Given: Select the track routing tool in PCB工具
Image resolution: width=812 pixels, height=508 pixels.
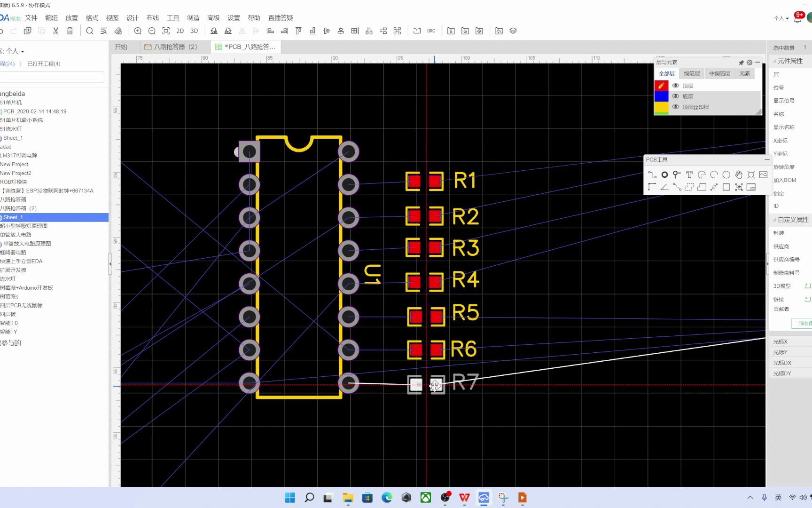Looking at the screenshot, I should click(x=653, y=174).
